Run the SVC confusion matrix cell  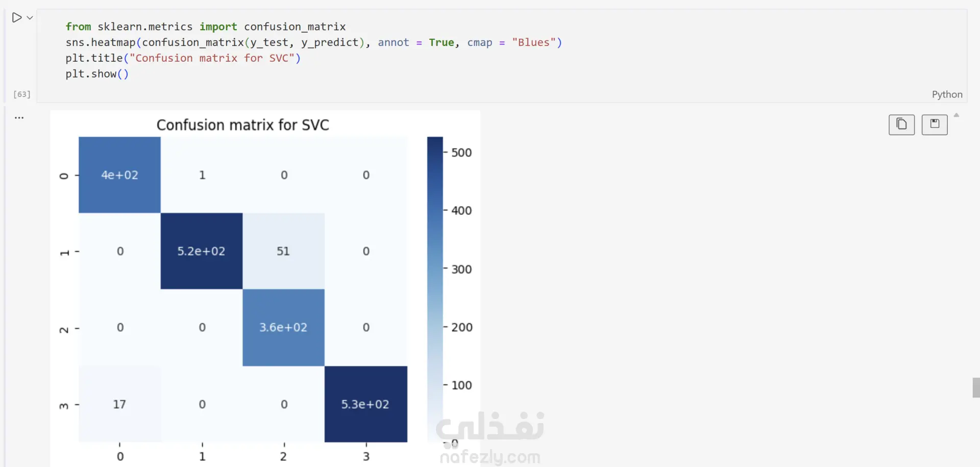click(16, 18)
